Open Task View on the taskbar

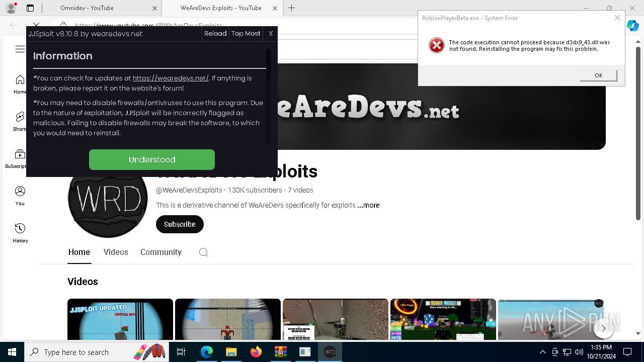tap(182, 352)
